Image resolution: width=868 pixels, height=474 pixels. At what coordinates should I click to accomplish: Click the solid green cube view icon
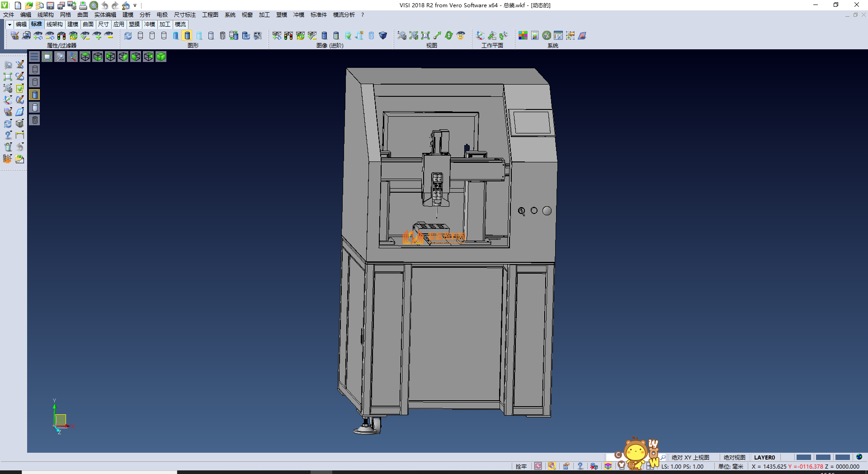(x=161, y=57)
